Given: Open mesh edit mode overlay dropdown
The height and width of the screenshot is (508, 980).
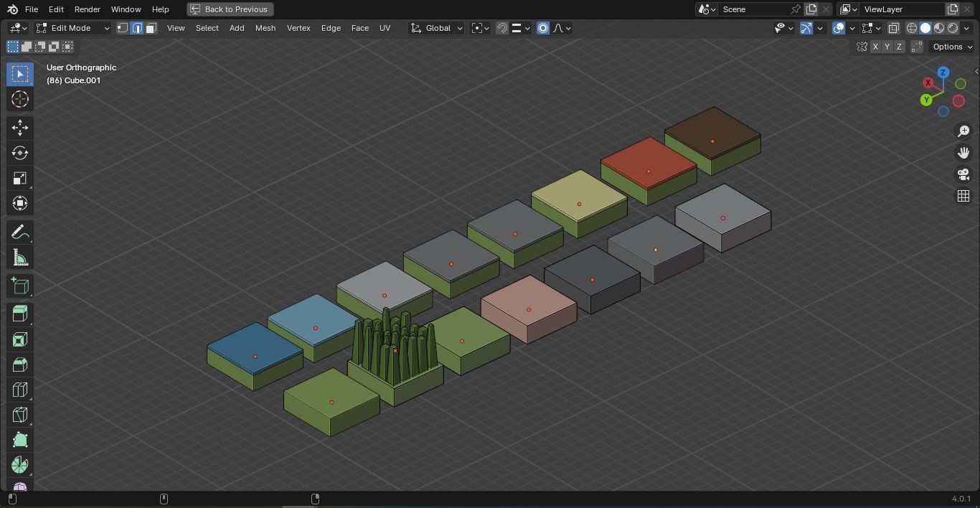Looking at the screenshot, I should (871, 28).
